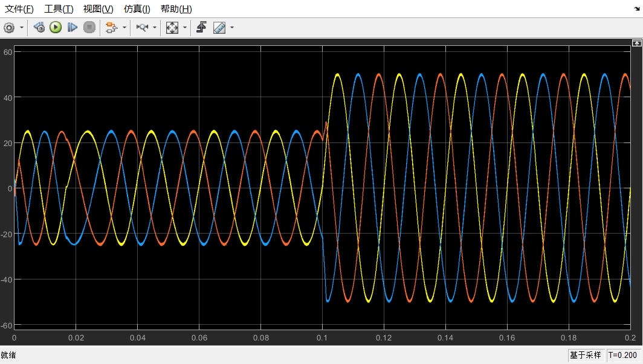Expand dropdown next to highlight block icon
Viewport: 643px width, 364px height.
point(124,27)
